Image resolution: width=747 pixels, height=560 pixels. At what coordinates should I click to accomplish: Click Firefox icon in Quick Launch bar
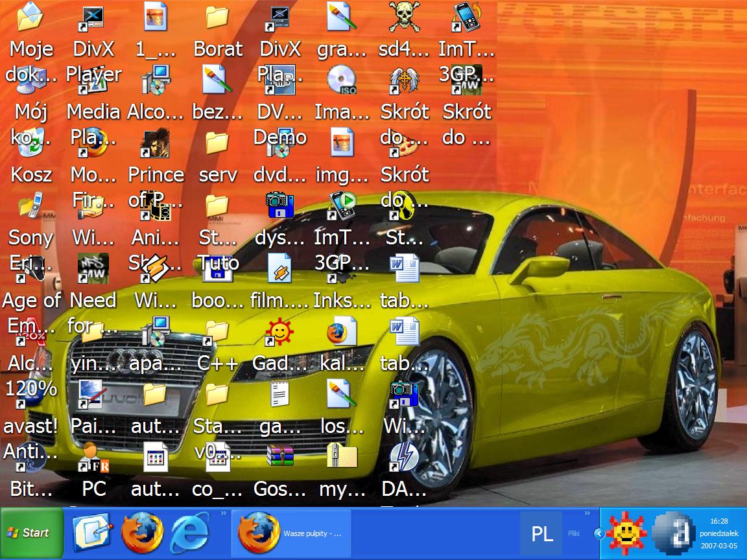(x=143, y=533)
